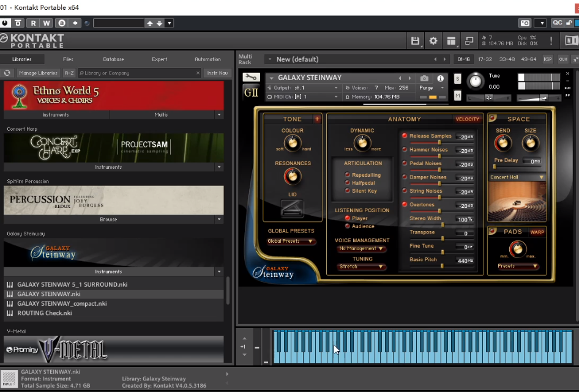The image size is (579, 392).
Task: Toggle the browser panel layout icon
Action: [x=451, y=40]
